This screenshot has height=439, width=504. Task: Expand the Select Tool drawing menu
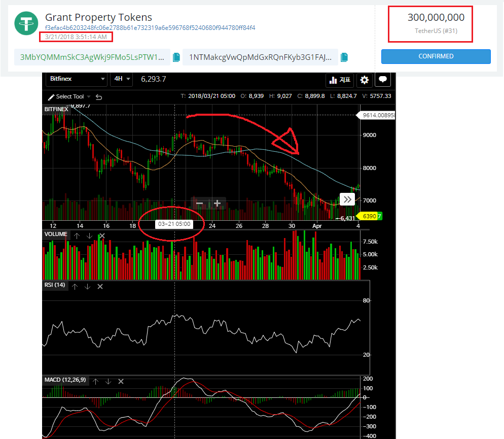click(69, 97)
